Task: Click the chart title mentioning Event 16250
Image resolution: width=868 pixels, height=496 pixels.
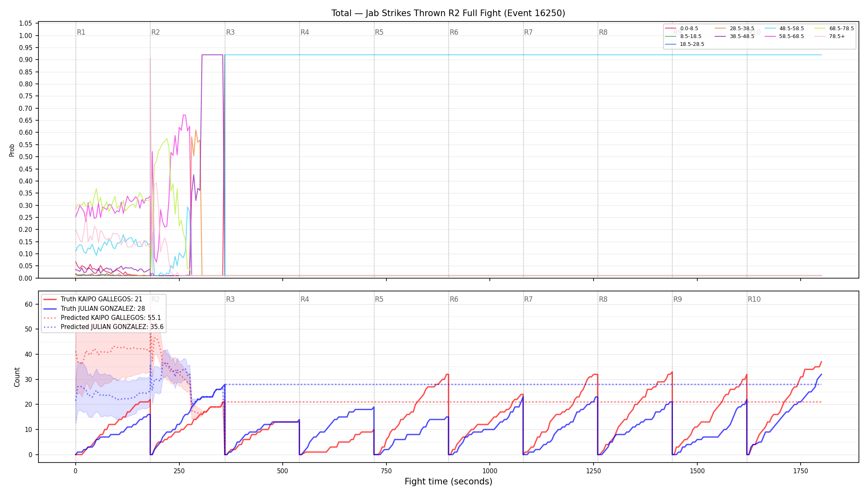Action: pos(448,13)
